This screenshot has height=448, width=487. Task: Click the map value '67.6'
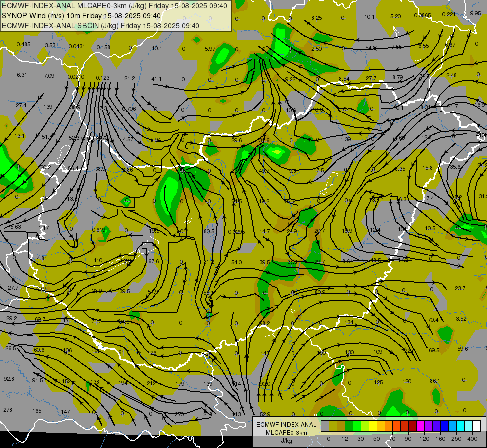point(153,261)
